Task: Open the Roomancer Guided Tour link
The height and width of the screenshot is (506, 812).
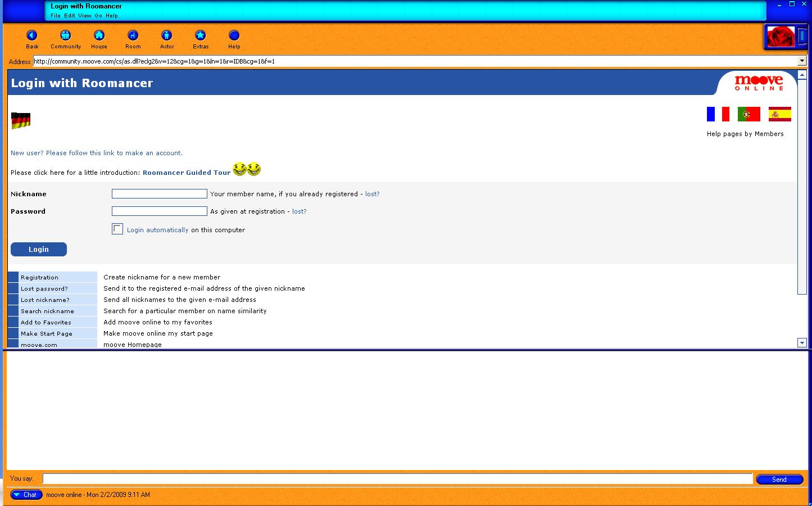Action: click(187, 173)
